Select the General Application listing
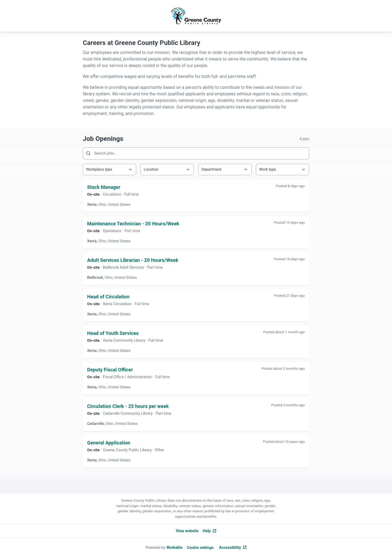The image size is (392, 557). tap(108, 443)
